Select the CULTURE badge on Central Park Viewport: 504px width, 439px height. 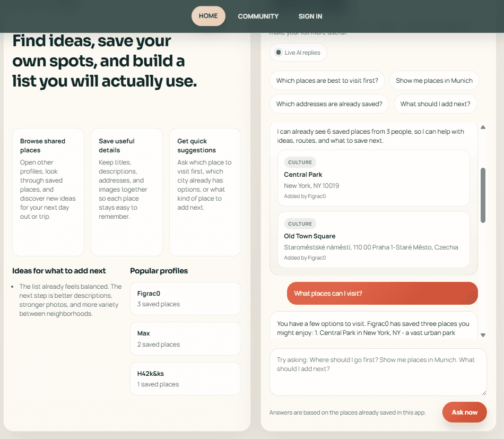tap(301, 162)
